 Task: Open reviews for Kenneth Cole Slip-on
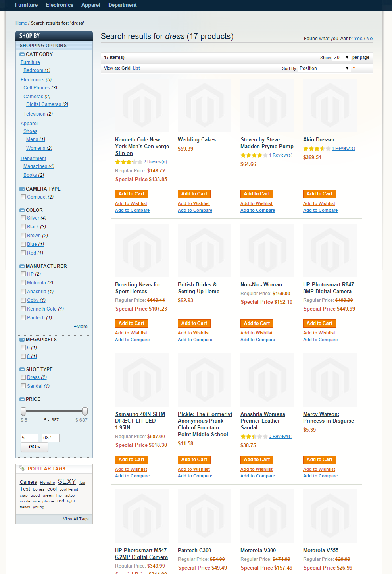[x=155, y=162]
